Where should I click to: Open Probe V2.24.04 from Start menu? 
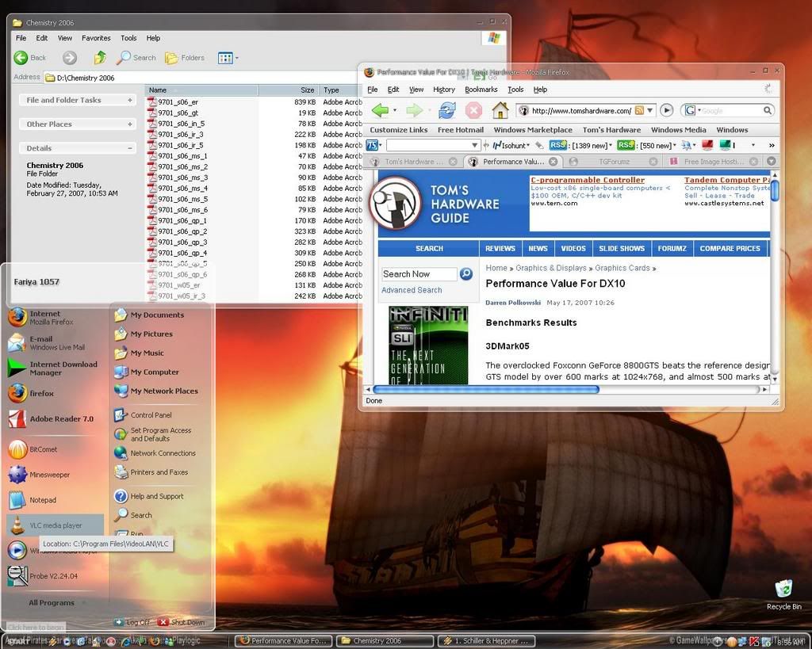pos(55,576)
